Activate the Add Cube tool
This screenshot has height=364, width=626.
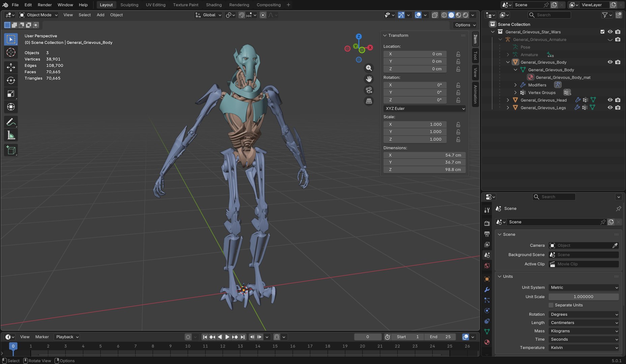11,150
